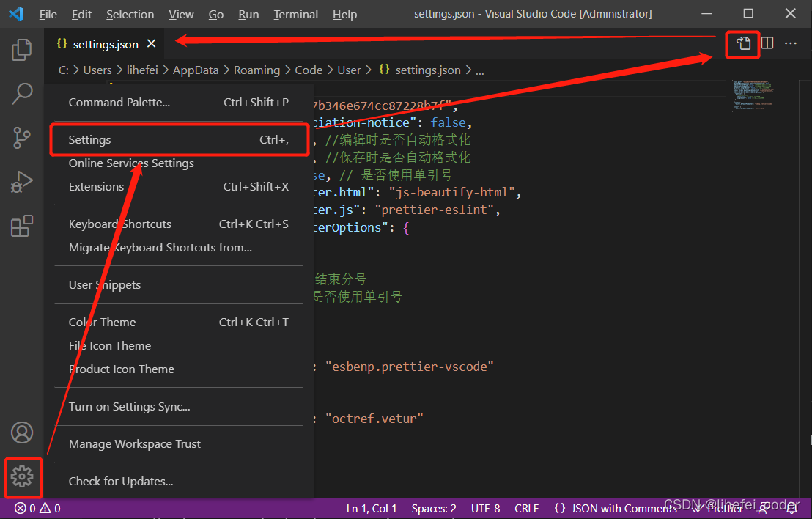Click the Roaming breadcrumb segment
Image resolution: width=812 pixels, height=519 pixels.
[x=256, y=70]
